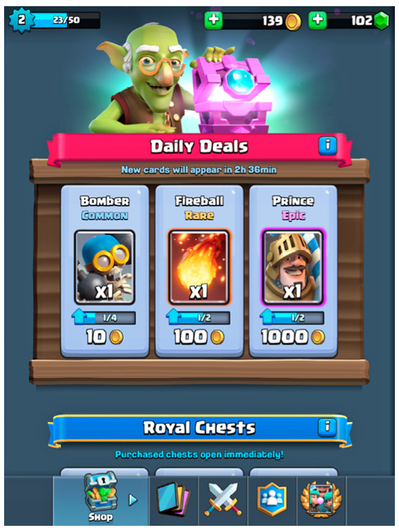Image resolution: width=399 pixels, height=532 pixels.
Task: Tap the arrow beside the Shop tab
Action: (133, 500)
